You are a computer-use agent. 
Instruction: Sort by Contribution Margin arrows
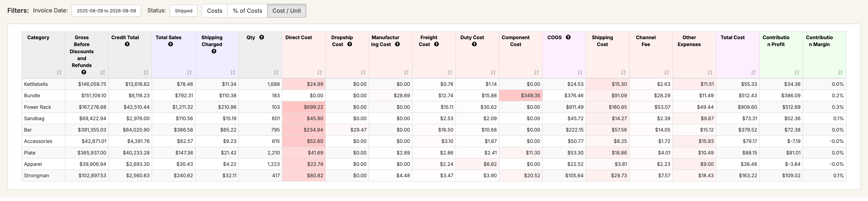point(840,72)
